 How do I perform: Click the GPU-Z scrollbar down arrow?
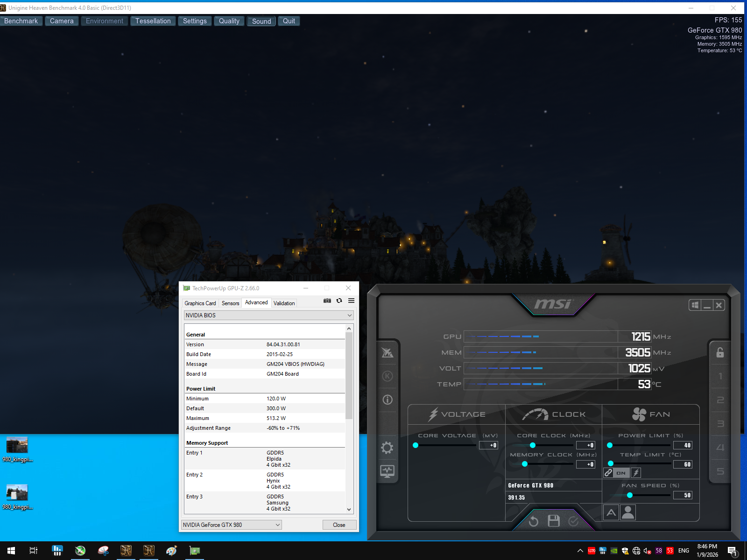pyautogui.click(x=349, y=510)
